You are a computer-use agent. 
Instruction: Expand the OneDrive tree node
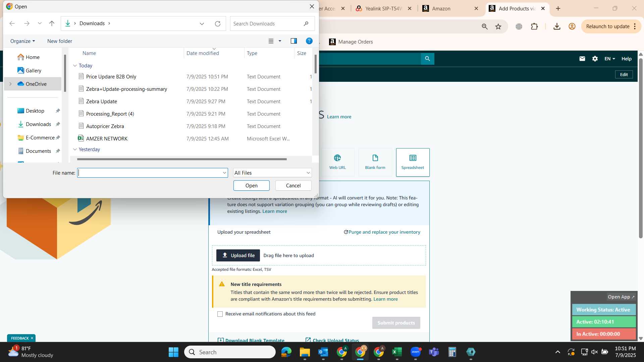(x=10, y=84)
